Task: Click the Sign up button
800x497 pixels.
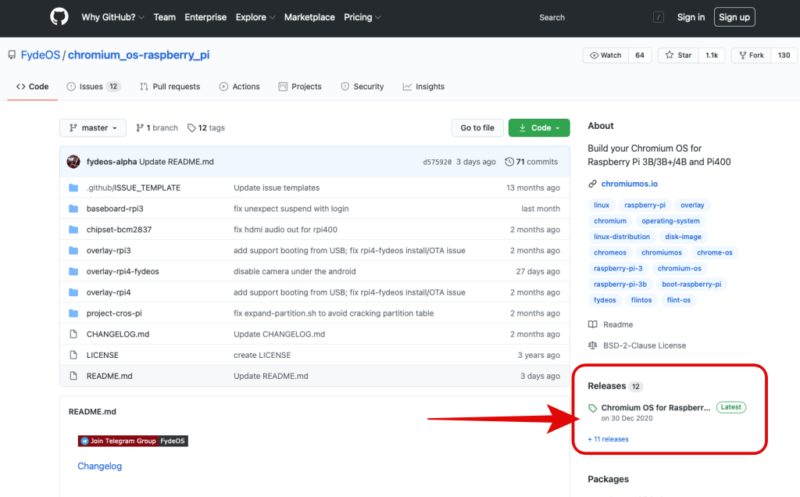Action: tap(734, 17)
